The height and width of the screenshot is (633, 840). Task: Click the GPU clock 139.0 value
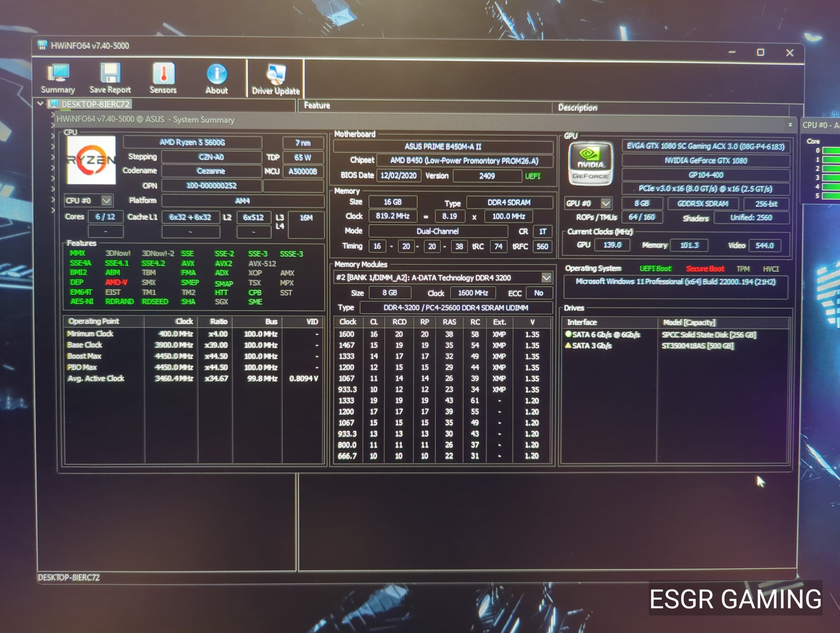point(612,245)
